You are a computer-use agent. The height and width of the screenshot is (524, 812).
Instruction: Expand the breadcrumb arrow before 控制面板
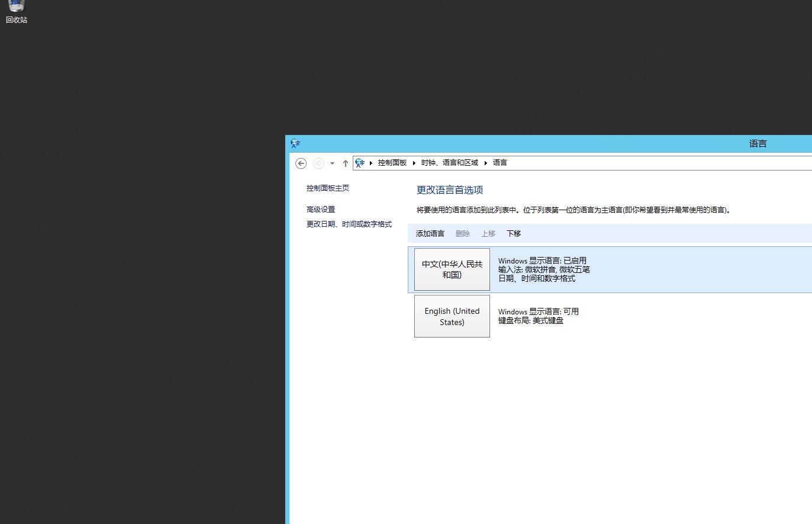[371, 163]
